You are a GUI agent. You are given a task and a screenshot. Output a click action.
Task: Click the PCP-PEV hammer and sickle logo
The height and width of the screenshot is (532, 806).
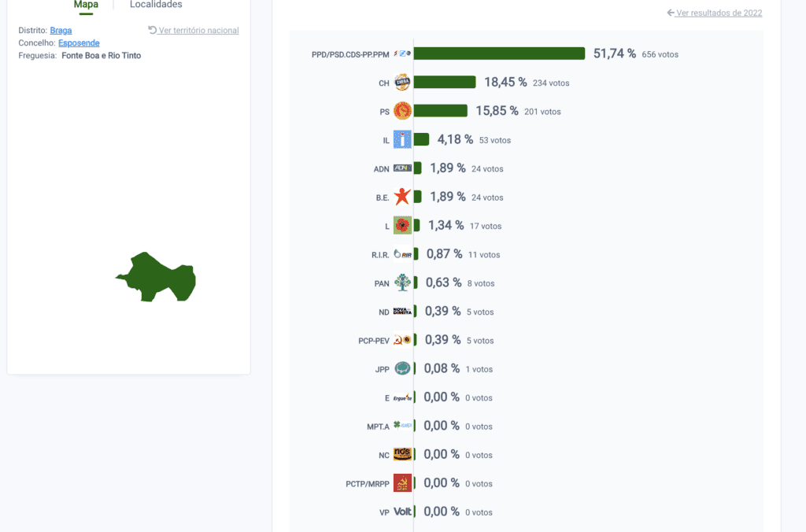tap(402, 340)
